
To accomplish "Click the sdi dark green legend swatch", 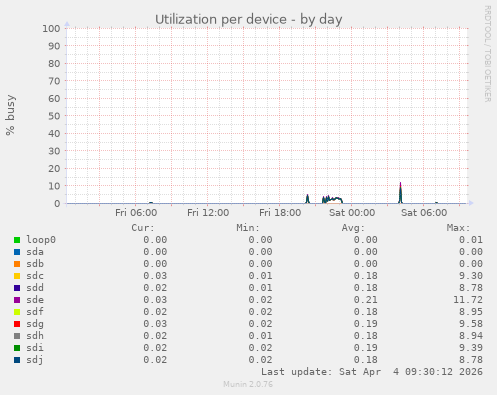I will coord(17,348).
